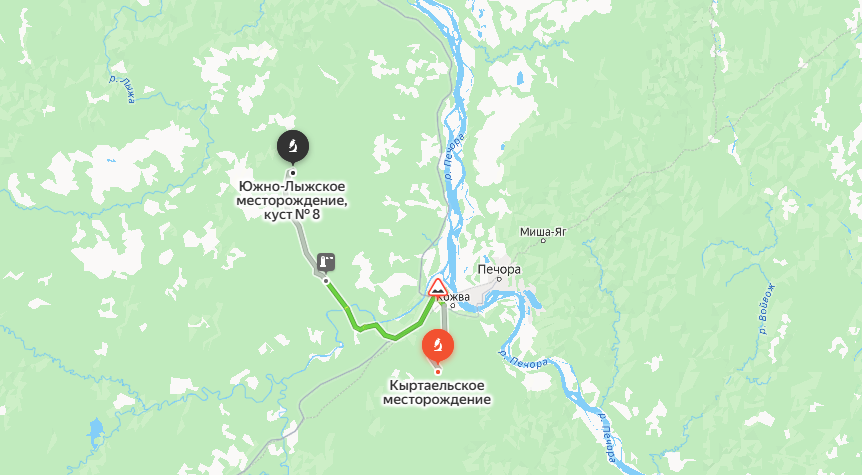Viewport: 862px width, 475px height.
Task: Click the Кожва settlement label
Action: coord(457,297)
